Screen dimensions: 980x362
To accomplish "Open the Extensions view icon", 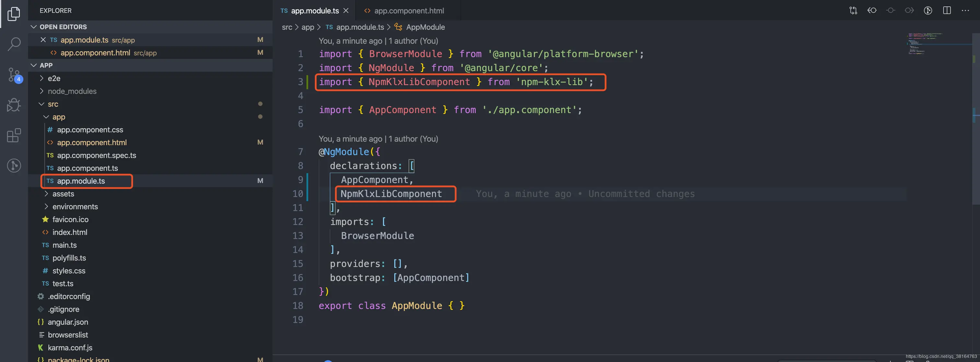I will [14, 135].
